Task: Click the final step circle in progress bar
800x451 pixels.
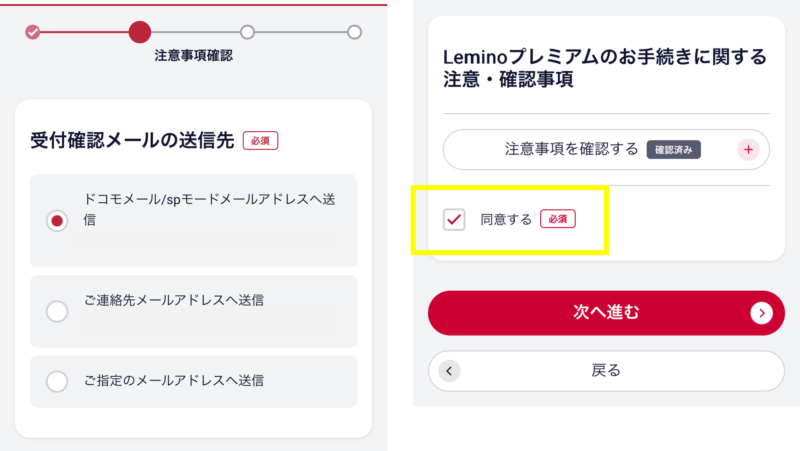Action: (x=355, y=32)
